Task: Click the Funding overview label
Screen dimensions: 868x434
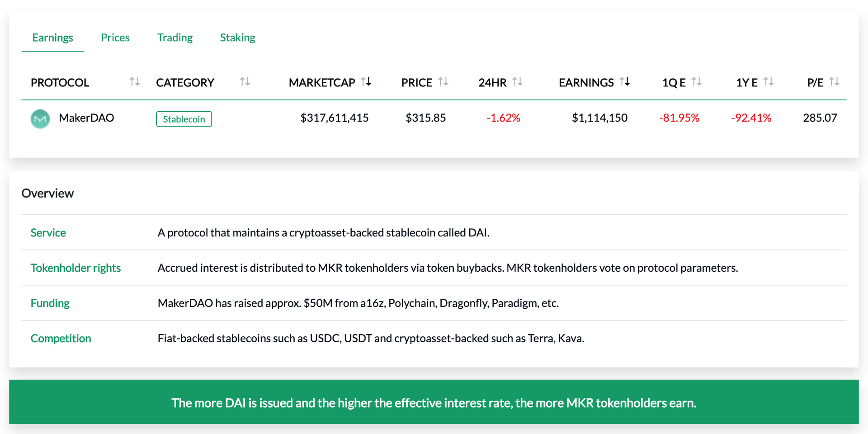Action: (x=50, y=303)
